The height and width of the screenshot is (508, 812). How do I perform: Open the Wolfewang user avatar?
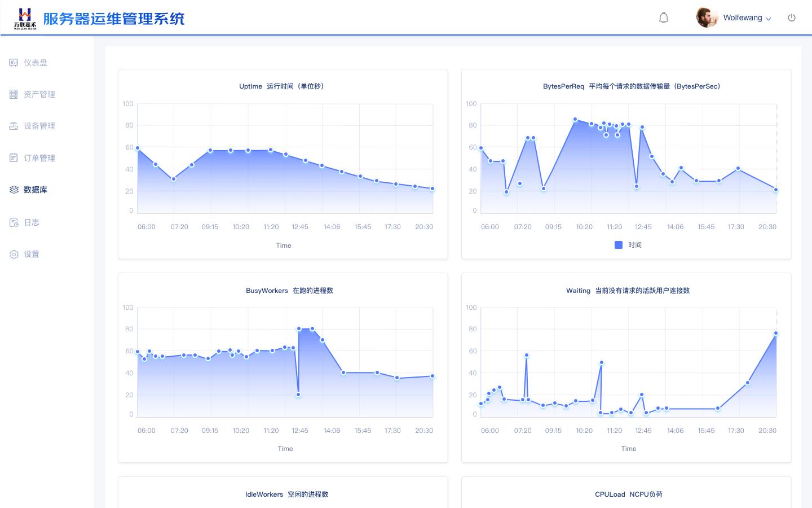click(707, 17)
